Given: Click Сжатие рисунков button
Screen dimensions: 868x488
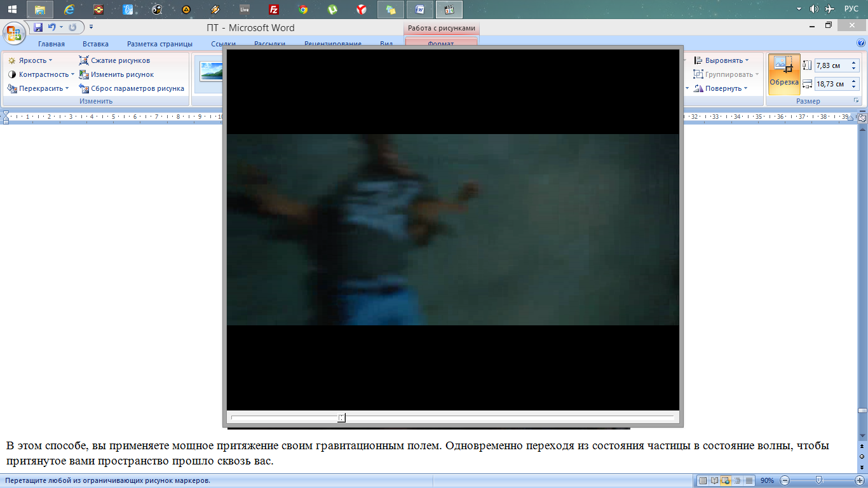Looking at the screenshot, I should (x=114, y=60).
